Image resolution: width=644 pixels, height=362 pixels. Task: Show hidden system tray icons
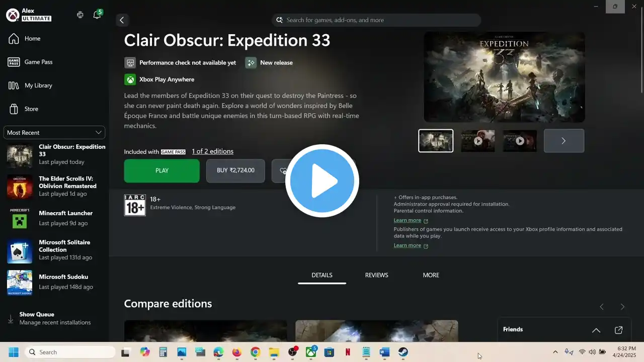555,352
